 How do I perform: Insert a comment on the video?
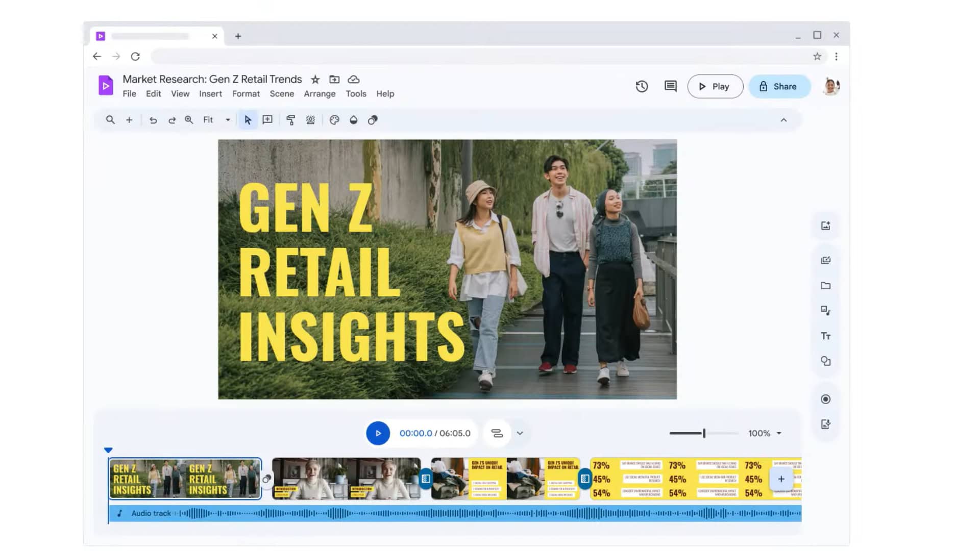(267, 120)
